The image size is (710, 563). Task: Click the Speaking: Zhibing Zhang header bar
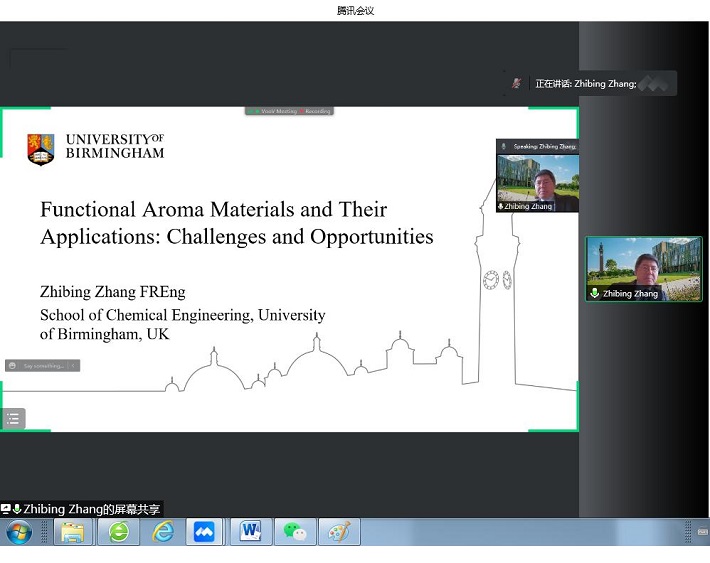pos(538,146)
